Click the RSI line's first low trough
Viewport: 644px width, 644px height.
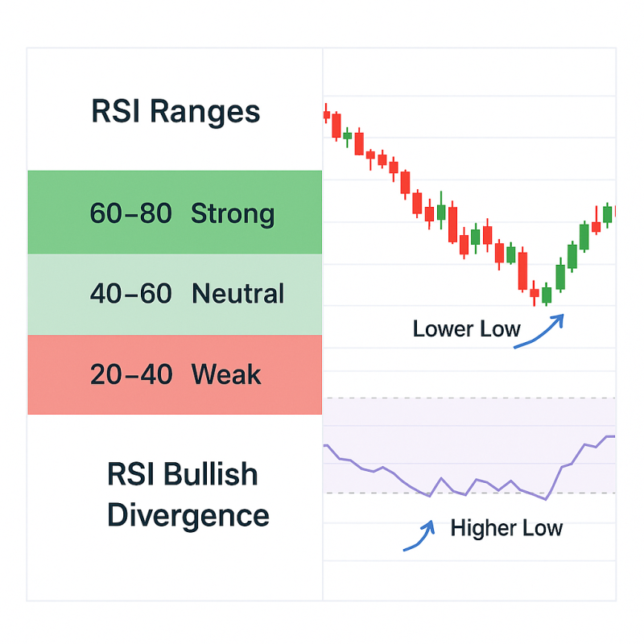coord(430,496)
